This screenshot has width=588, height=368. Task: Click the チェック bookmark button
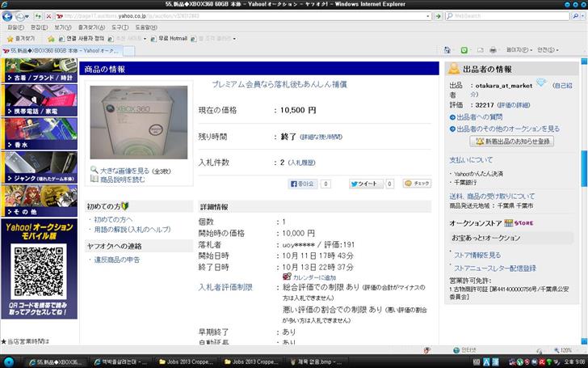click(x=417, y=184)
